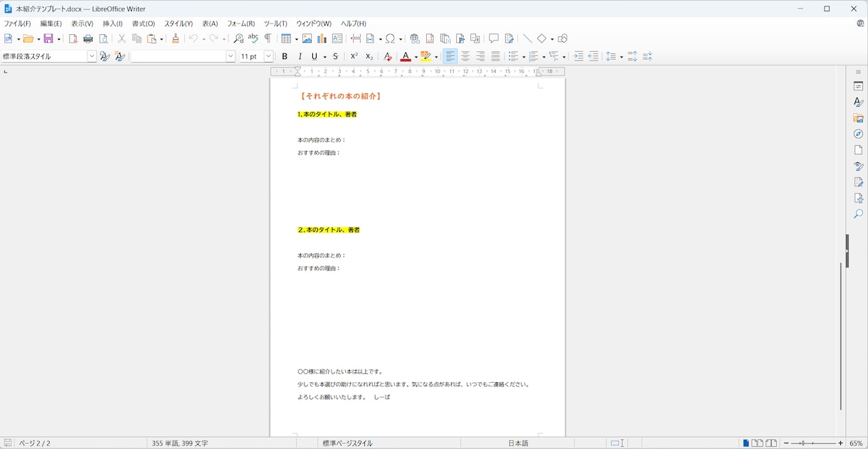868x449 pixels.
Task: Click the vertical scrollbar thumb
Action: tap(840, 337)
